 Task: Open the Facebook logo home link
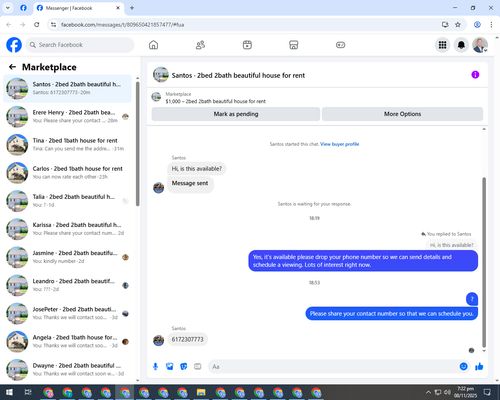tap(14, 45)
